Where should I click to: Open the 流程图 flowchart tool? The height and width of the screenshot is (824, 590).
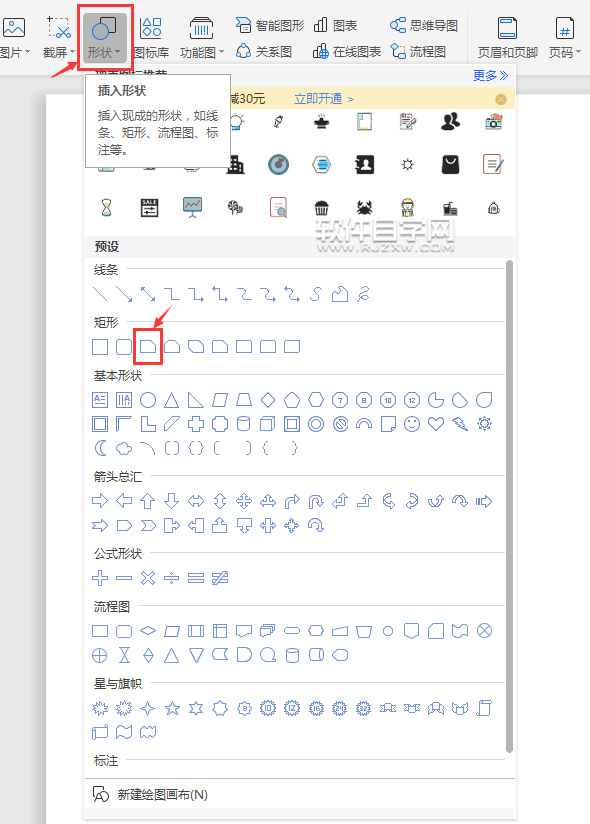[418, 52]
